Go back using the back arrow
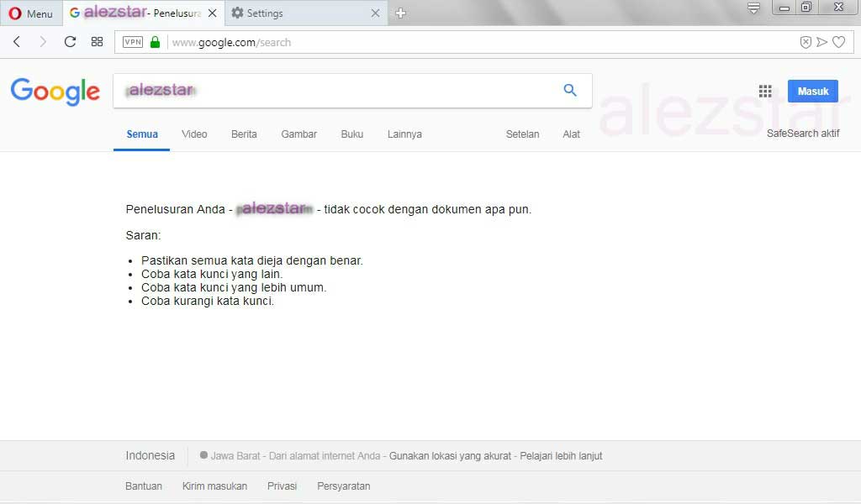This screenshot has width=861, height=504. click(x=17, y=42)
